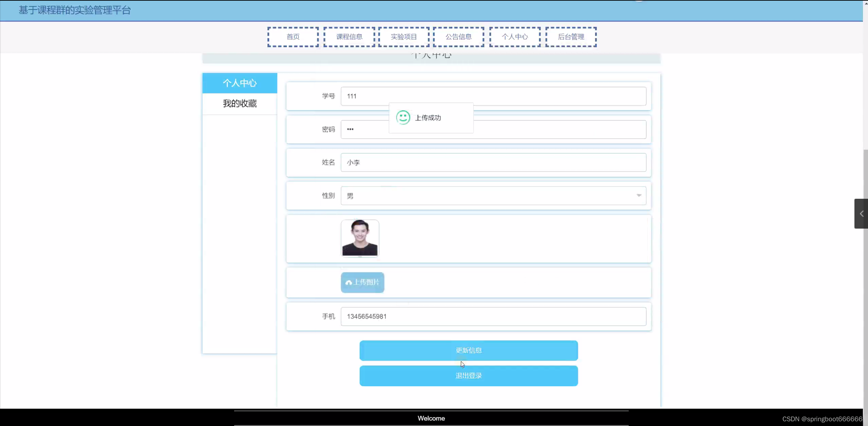Open 实验项目 menu item
Screen dimensions: 868x426
404,37
